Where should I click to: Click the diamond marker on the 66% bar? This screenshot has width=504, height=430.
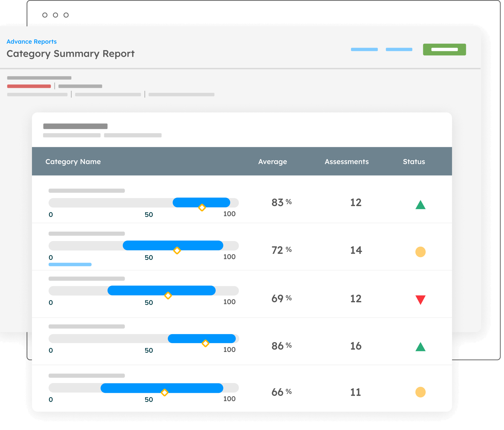(x=164, y=393)
